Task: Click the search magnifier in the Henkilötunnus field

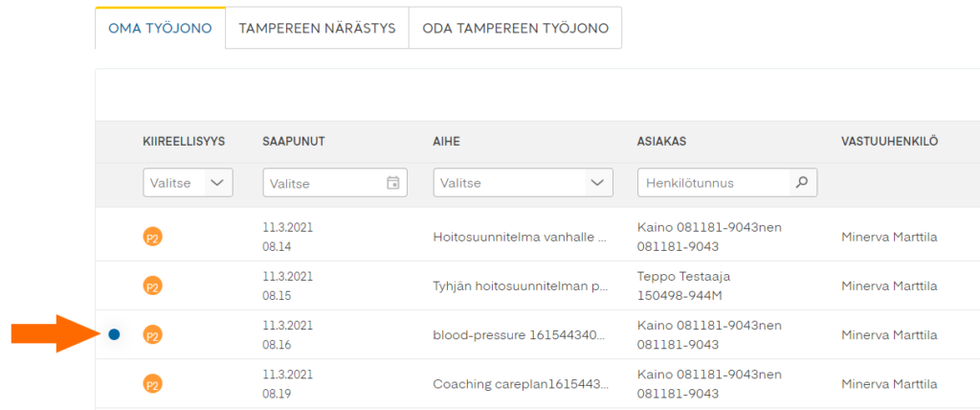Action: point(802,182)
